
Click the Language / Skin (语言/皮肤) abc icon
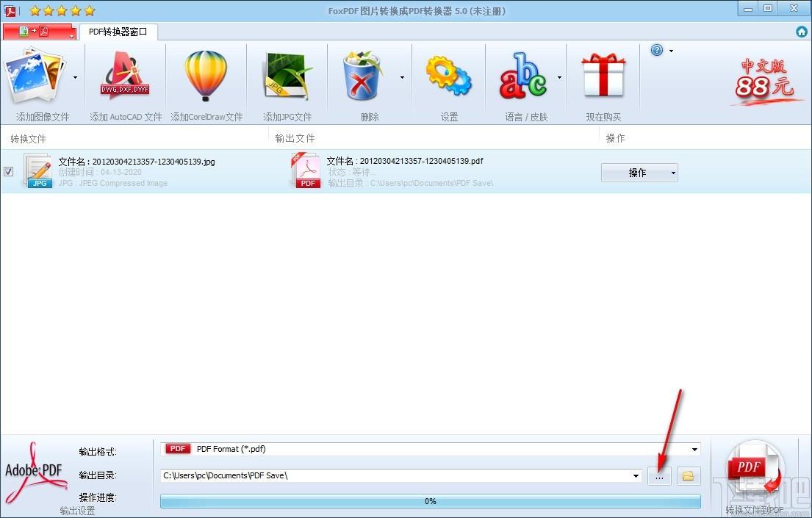[523, 76]
